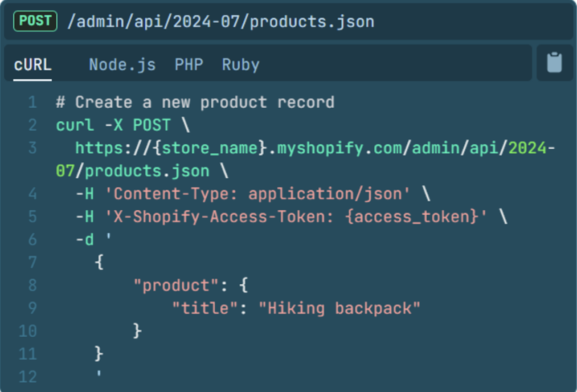The width and height of the screenshot is (577, 392).
Task: Click the Content-Type header string
Action: (x=256, y=194)
